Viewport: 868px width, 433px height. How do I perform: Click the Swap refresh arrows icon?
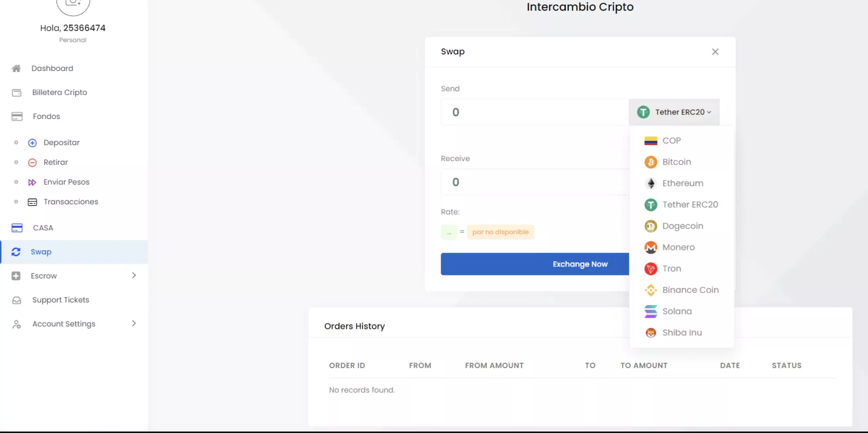[16, 252]
